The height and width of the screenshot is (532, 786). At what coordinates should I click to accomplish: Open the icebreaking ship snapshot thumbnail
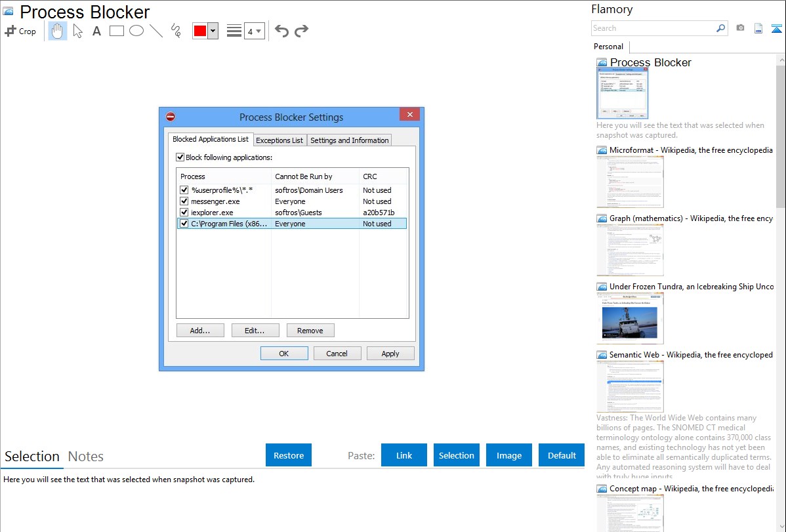630,318
